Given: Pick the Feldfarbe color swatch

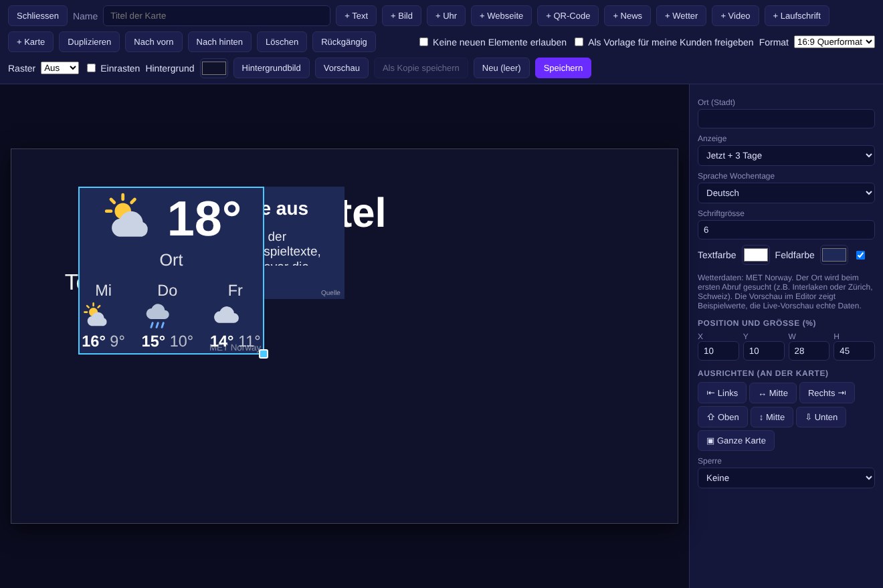Looking at the screenshot, I should (x=834, y=255).
